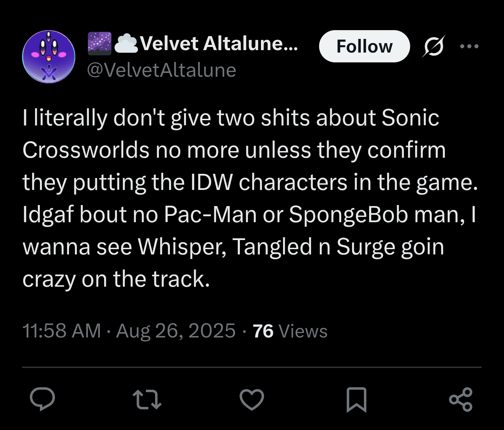This screenshot has height=430, width=504.
Task: Click the repost arrows icon
Action: pos(147,399)
